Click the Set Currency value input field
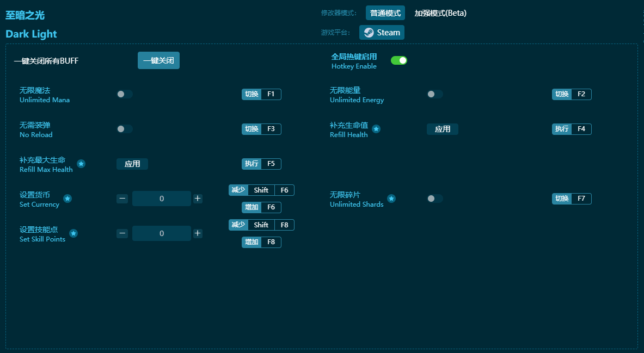644x353 pixels. click(x=162, y=199)
